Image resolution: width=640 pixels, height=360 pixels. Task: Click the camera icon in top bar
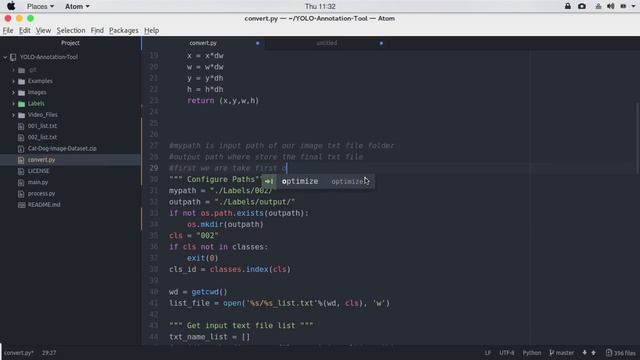(582, 6)
